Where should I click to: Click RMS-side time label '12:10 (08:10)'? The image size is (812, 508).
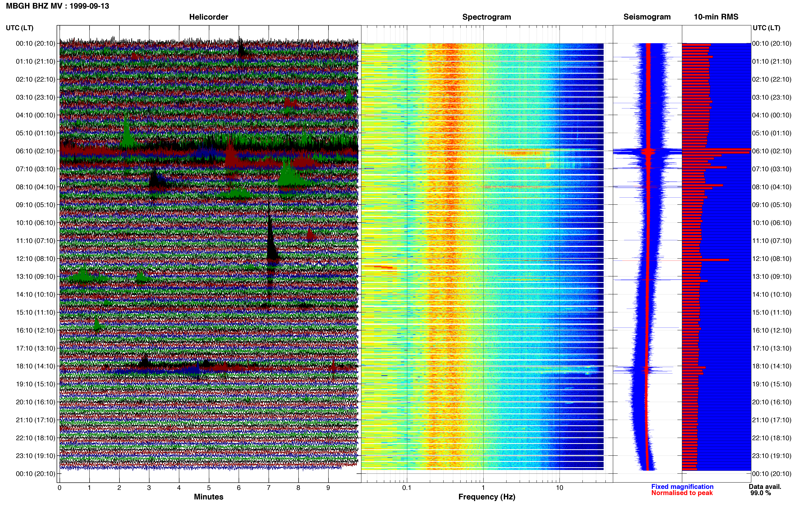(772, 259)
